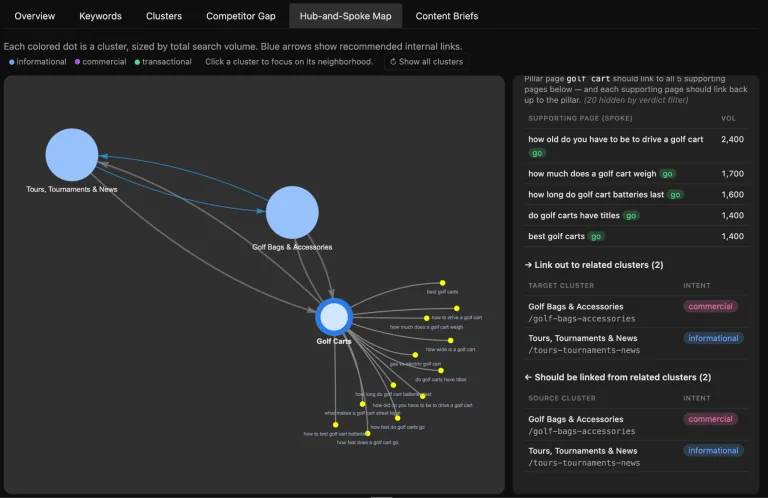Viewport: 768px width, 498px height.
Task: Select the highlighted Golf Carts hub node
Action: click(334, 317)
